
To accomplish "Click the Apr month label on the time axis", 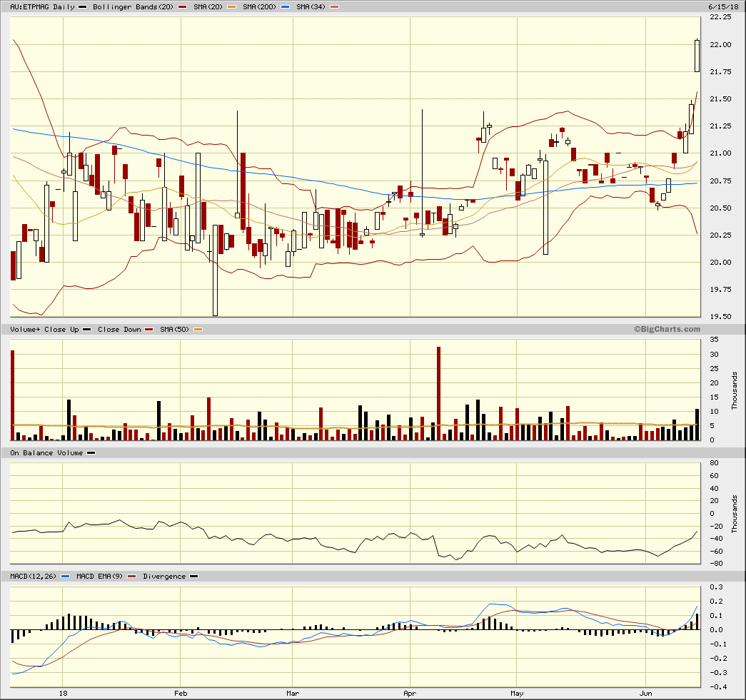I will coord(410,694).
